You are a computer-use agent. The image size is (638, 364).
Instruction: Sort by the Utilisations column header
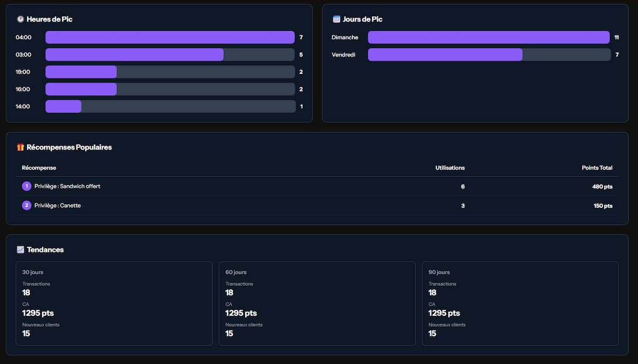(450, 168)
